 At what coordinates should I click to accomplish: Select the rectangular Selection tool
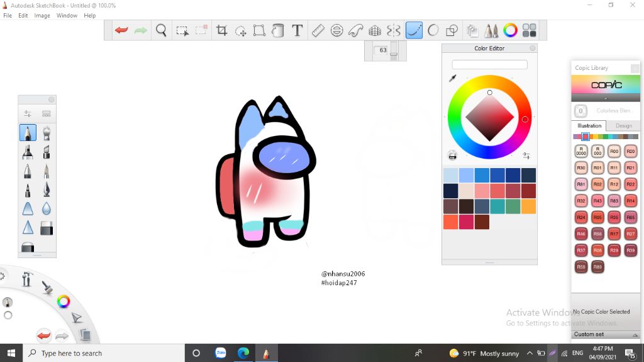[182, 30]
